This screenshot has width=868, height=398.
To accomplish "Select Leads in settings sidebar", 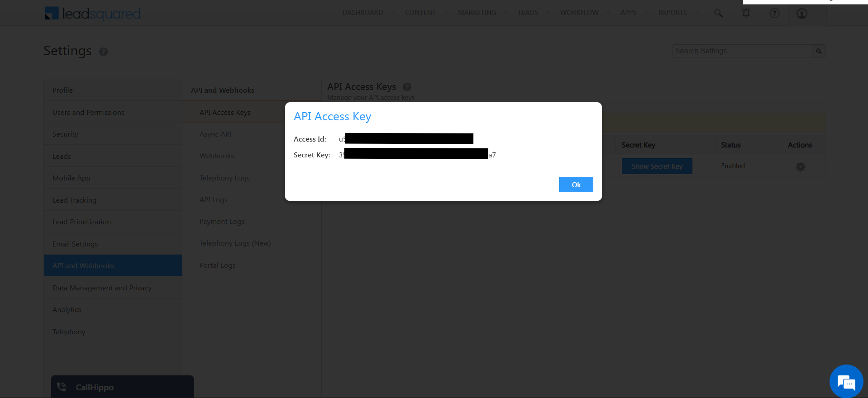I will (113, 156).
